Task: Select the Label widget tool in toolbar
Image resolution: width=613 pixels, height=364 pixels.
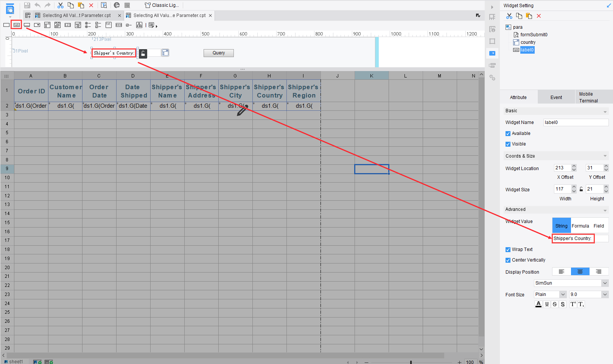Action: (x=17, y=25)
